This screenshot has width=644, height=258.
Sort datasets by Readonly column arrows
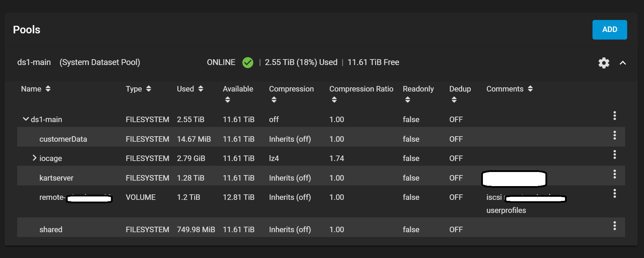click(x=408, y=100)
